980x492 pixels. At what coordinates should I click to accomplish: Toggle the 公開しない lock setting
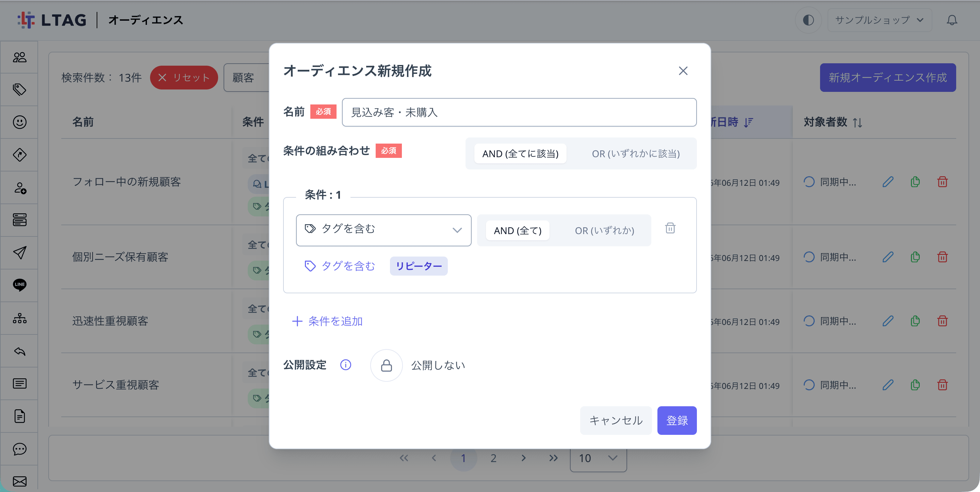(386, 365)
